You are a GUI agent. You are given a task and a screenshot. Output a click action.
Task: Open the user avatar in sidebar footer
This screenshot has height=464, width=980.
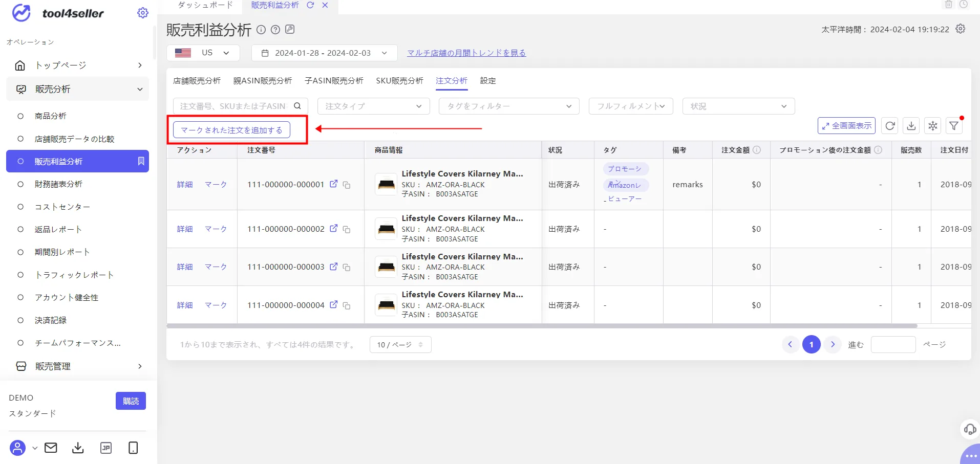point(17,448)
